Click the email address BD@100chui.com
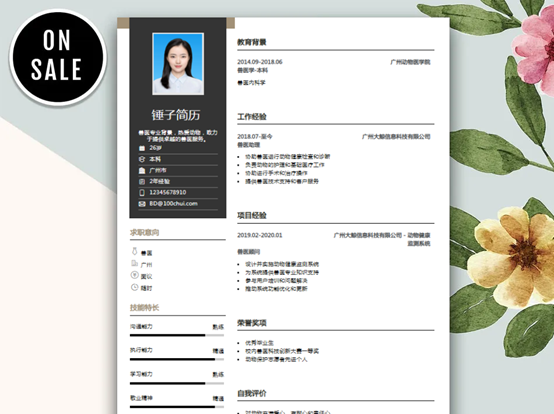This screenshot has height=414, width=554. [x=173, y=203]
